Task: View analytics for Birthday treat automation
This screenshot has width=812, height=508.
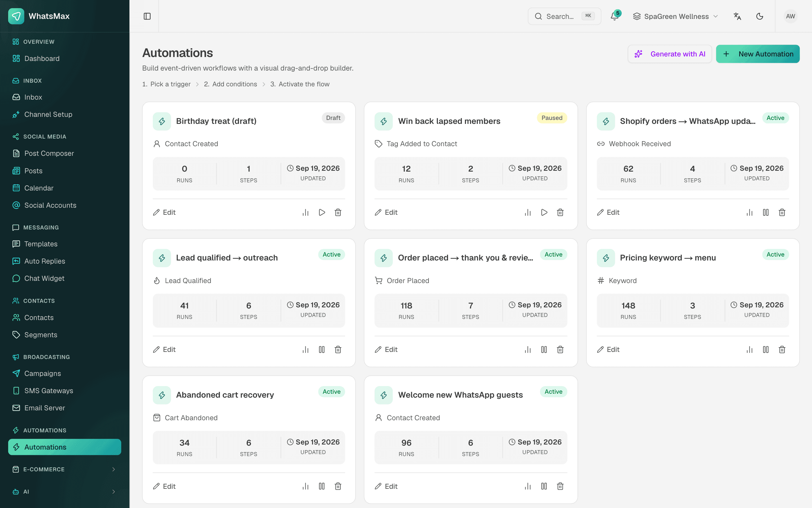Action: pyautogui.click(x=305, y=212)
